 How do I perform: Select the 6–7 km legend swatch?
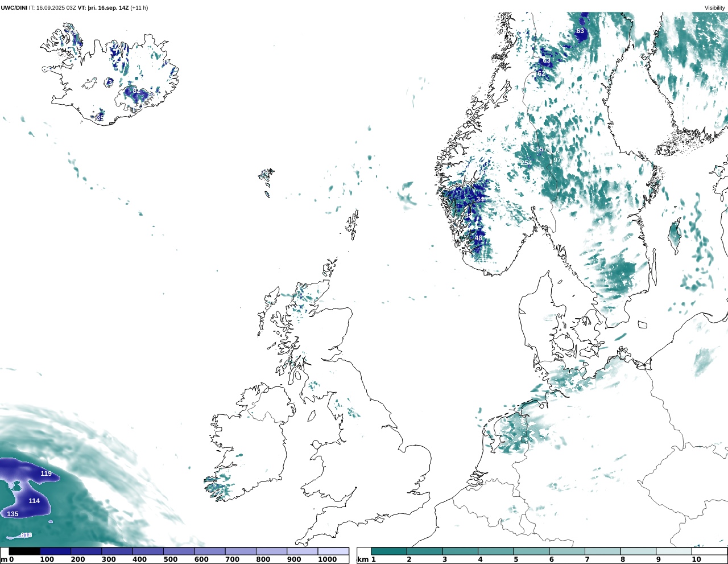(x=567, y=551)
